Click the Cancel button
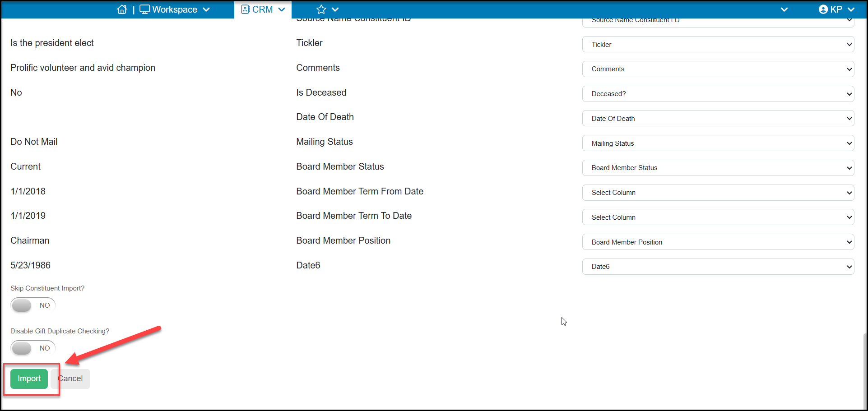This screenshot has width=868, height=411. pyautogui.click(x=70, y=379)
